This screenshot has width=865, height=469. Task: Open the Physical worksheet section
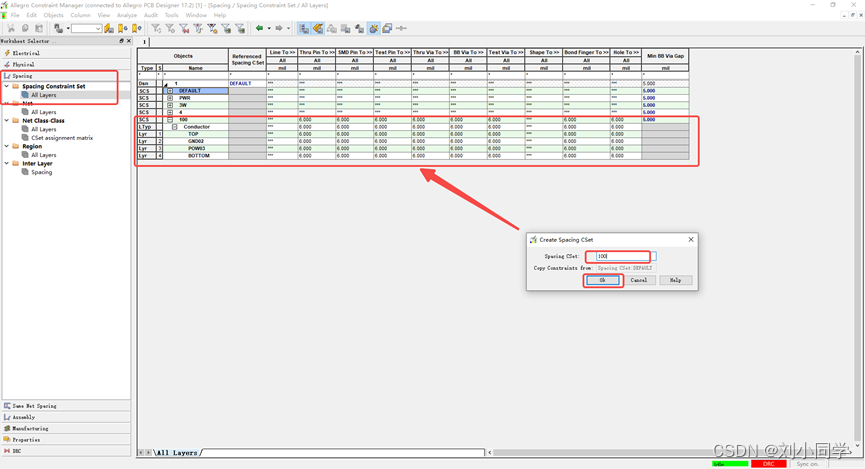click(x=23, y=64)
